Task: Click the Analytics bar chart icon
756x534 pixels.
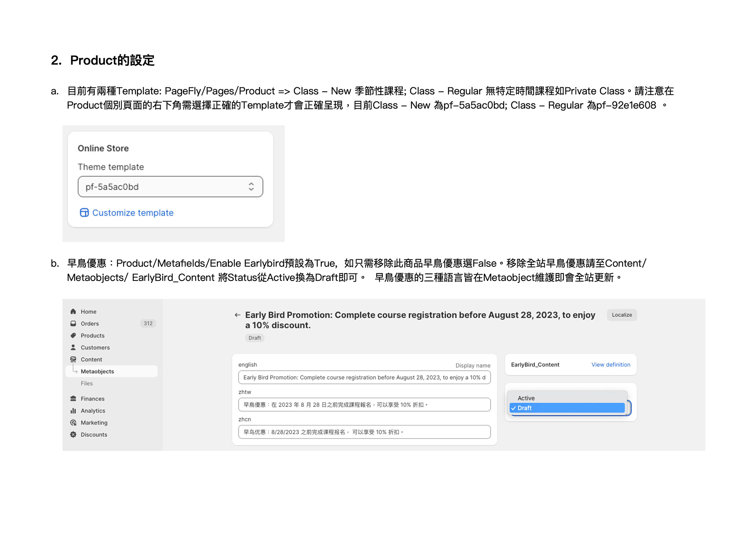Action: [x=73, y=410]
